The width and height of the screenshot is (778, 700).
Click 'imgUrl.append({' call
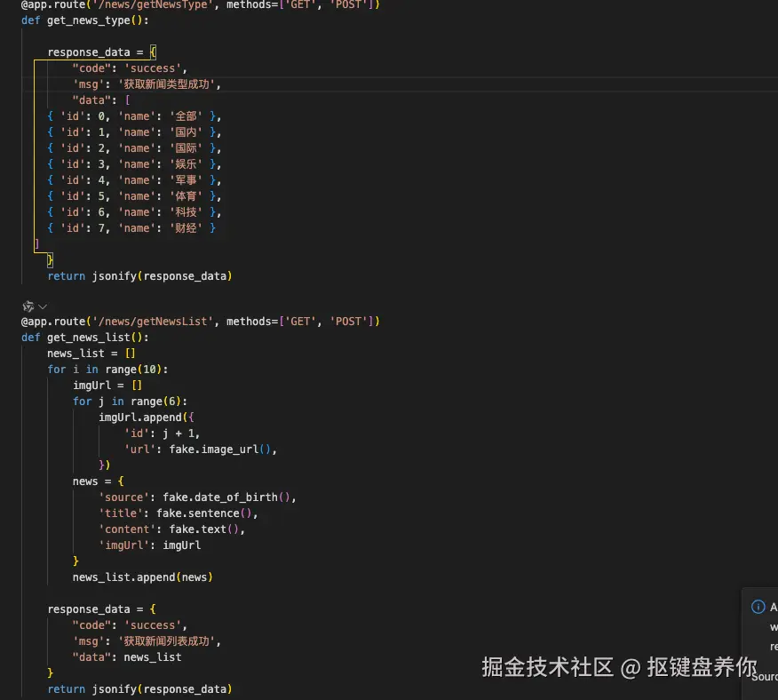coord(147,418)
